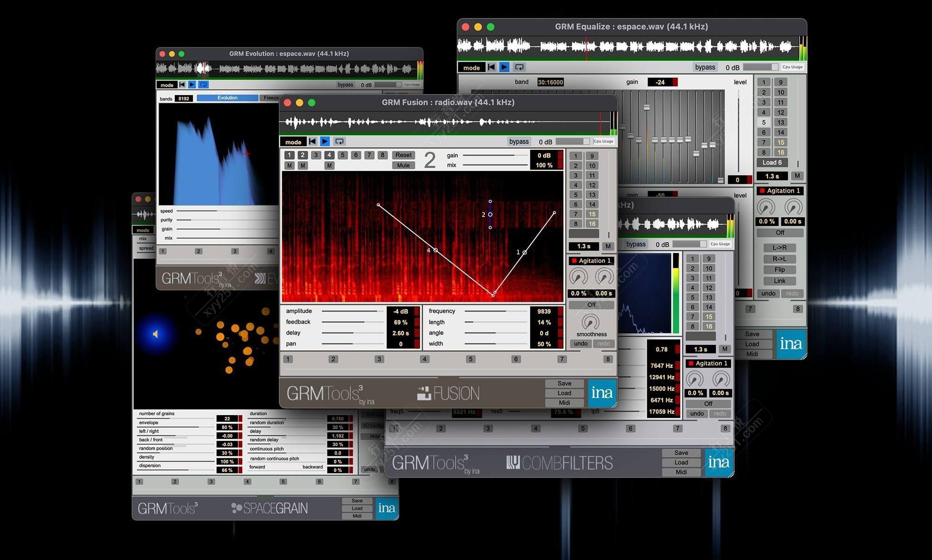Toggle bypass in GRM Evolution window
This screenshot has width=932, height=560.
(x=345, y=85)
